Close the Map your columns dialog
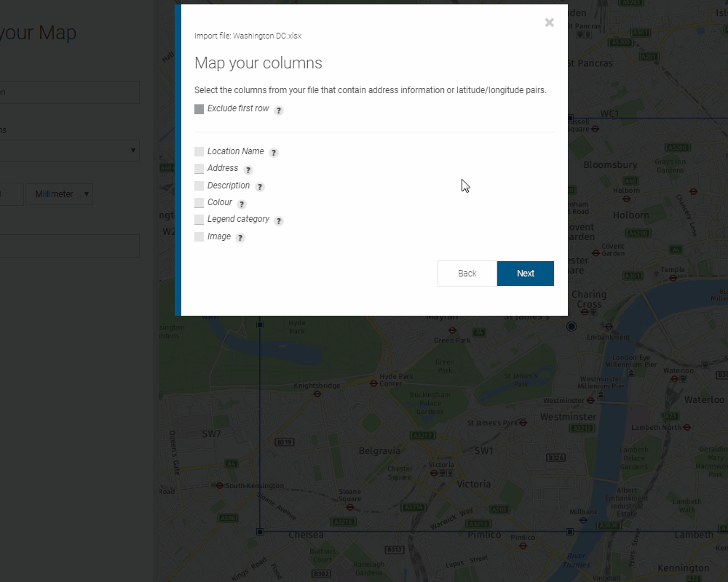This screenshot has height=582, width=728. pos(549,23)
